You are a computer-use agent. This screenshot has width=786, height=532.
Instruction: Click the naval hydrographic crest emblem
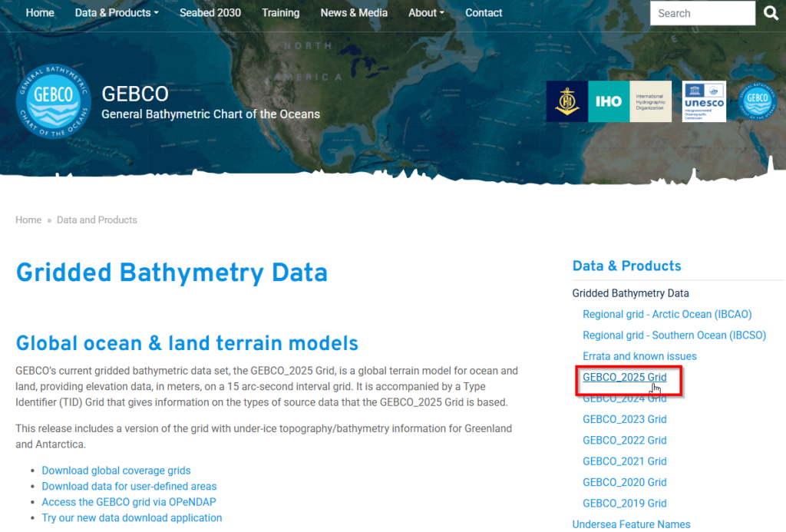tap(566, 101)
